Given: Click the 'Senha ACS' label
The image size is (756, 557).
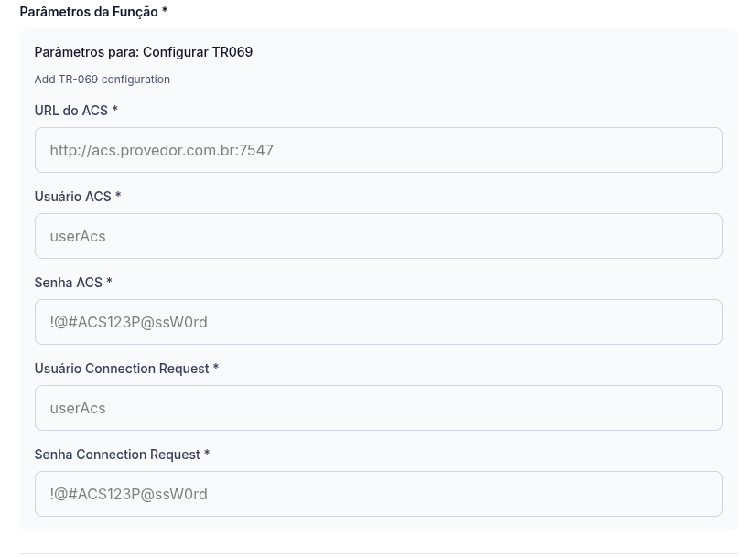Looking at the screenshot, I should pyautogui.click(x=69, y=282).
